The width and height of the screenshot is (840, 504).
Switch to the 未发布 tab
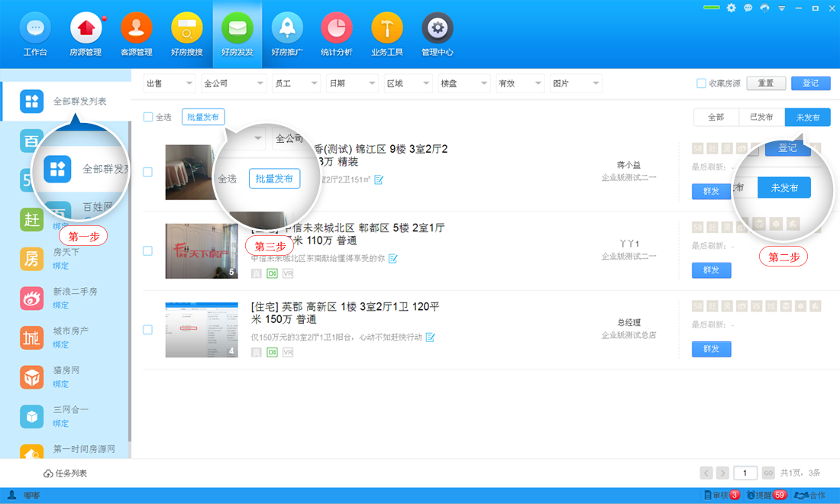(x=807, y=117)
